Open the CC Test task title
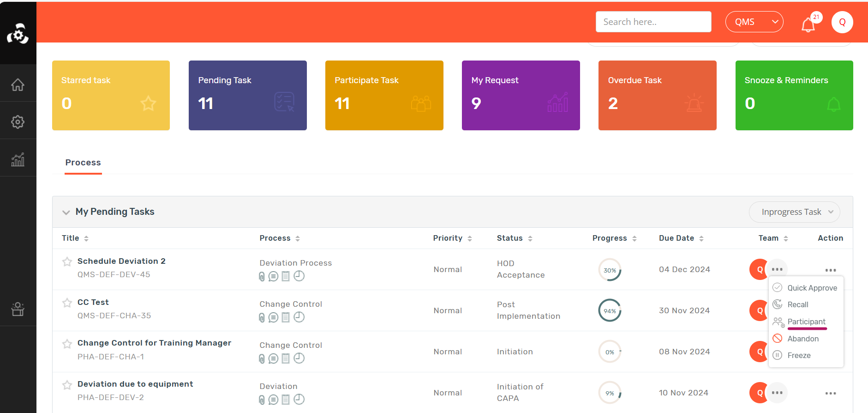868x413 pixels. pyautogui.click(x=93, y=302)
